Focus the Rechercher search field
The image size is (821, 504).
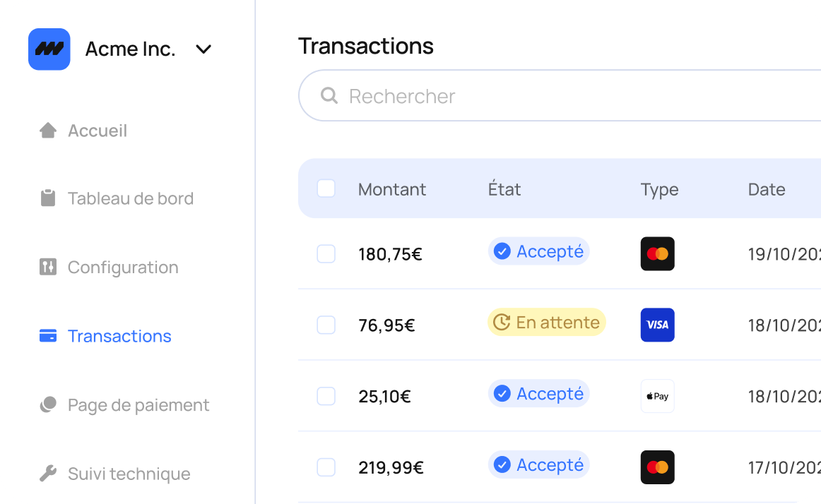[559, 96]
